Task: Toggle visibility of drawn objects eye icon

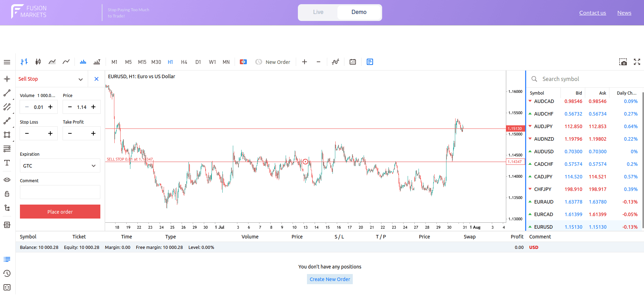Action: click(7, 180)
